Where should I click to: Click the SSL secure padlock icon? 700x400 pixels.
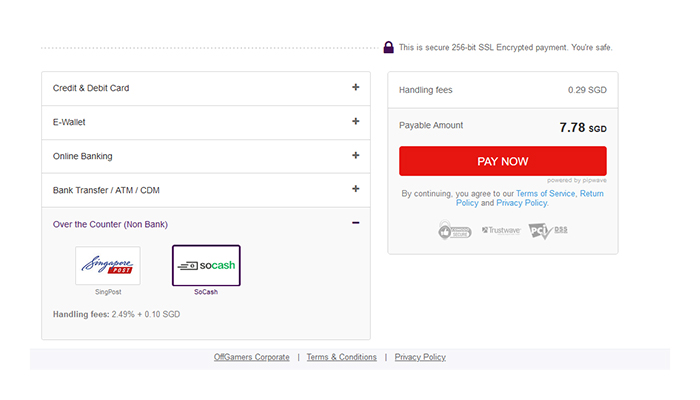coord(388,47)
